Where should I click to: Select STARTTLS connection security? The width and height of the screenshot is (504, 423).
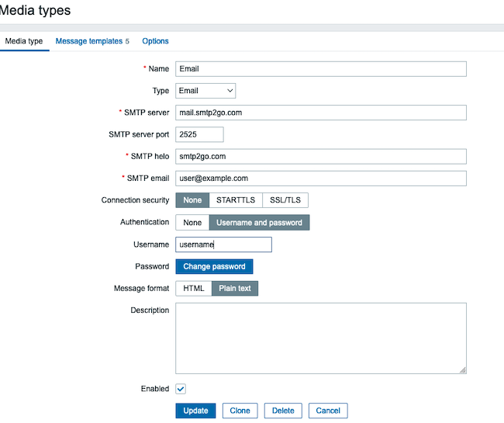236,200
